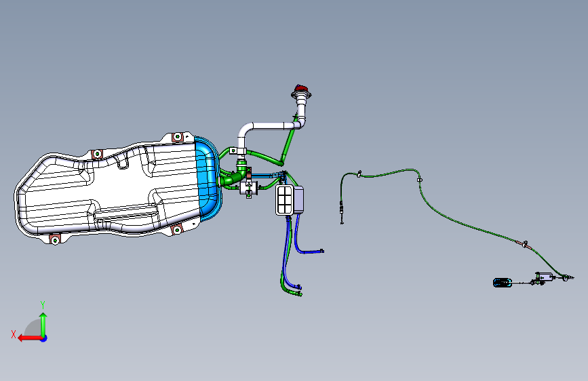Viewport: 588px width, 381px height.
Task: Select the small cyan handle at cable end
Action: 503,283
